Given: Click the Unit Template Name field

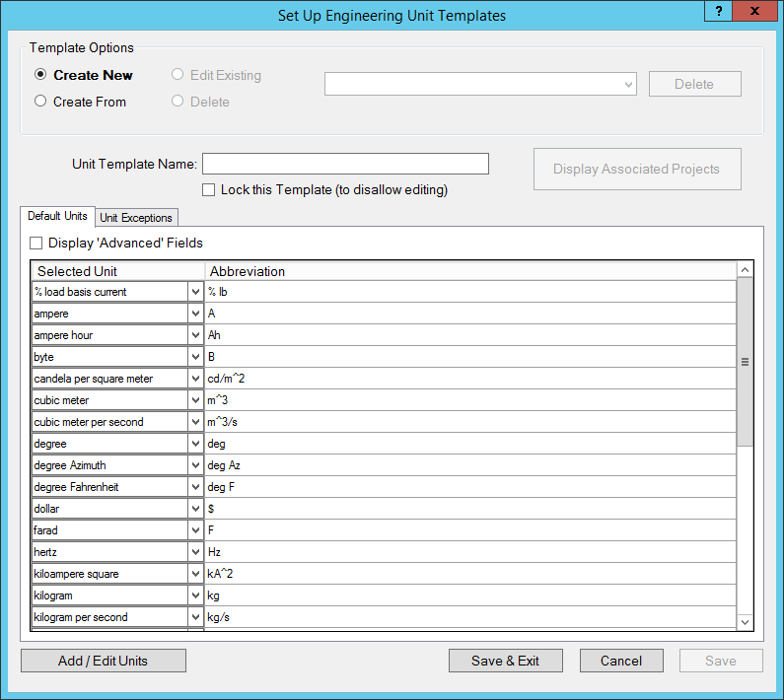Looking at the screenshot, I should click(x=345, y=164).
